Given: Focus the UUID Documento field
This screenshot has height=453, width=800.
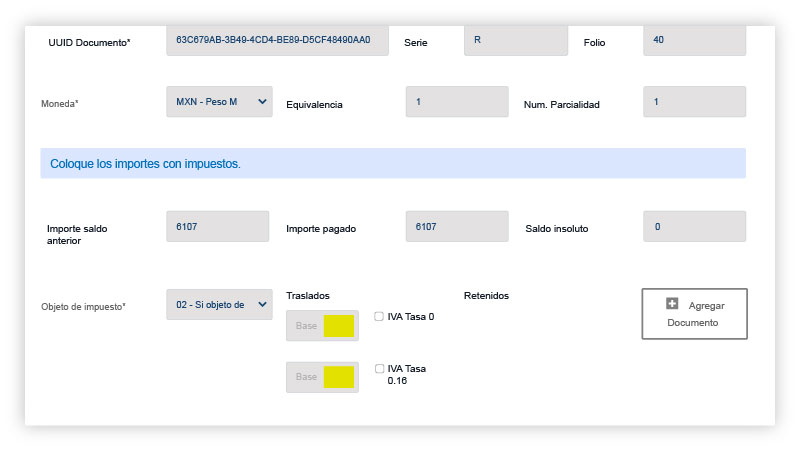Looking at the screenshot, I should [x=278, y=40].
